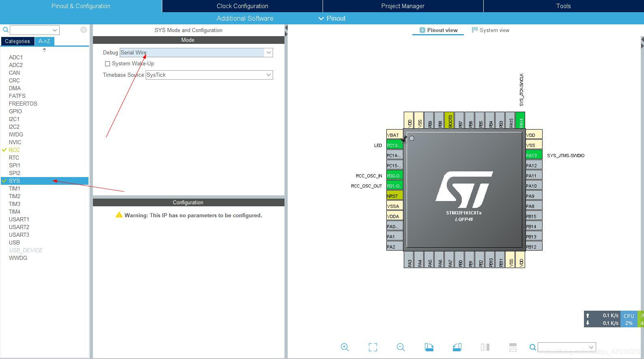644x359 pixels.
Task: Click the PD1 RCC_OSC_OUT pin
Action: pyautogui.click(x=394, y=186)
